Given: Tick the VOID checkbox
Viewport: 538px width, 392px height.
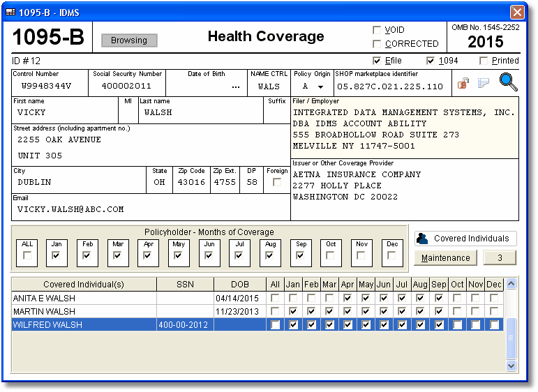Looking at the screenshot, I should pyautogui.click(x=376, y=30).
